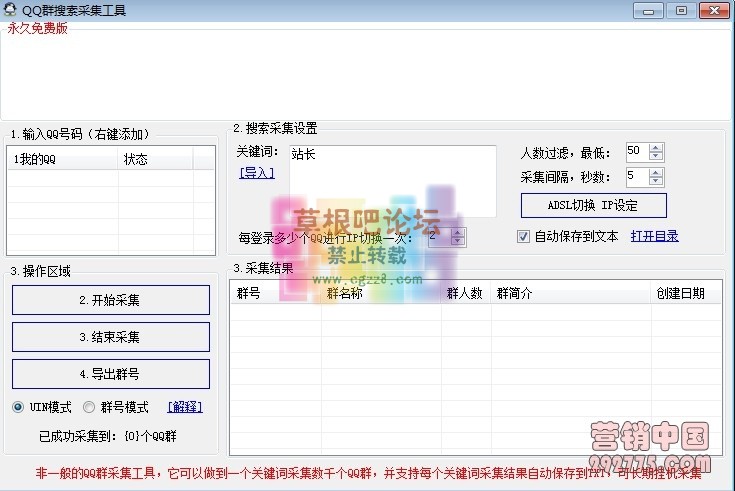Screen dimensions: 735x491
Task: Select the UIN模式 radio button
Action: click(18, 407)
